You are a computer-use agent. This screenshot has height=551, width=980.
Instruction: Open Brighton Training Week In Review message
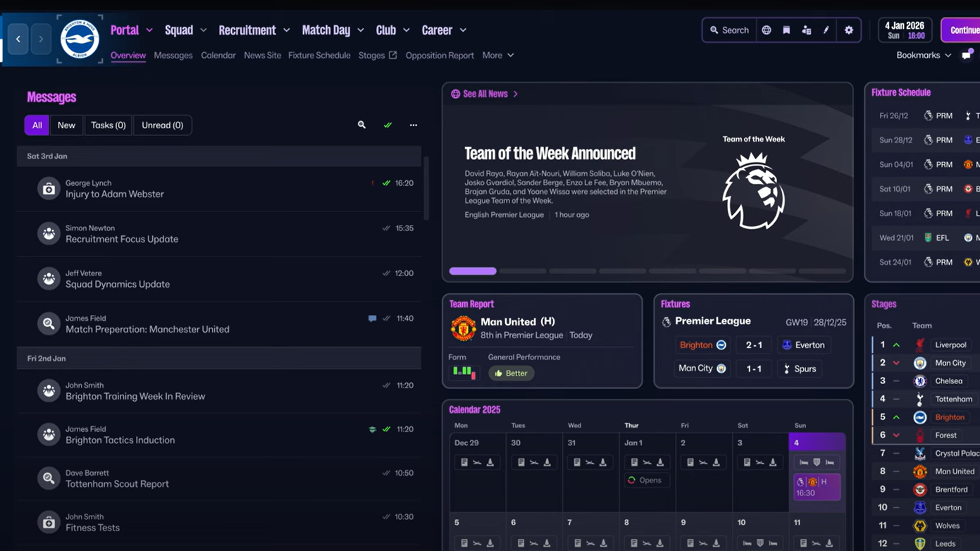(219, 391)
